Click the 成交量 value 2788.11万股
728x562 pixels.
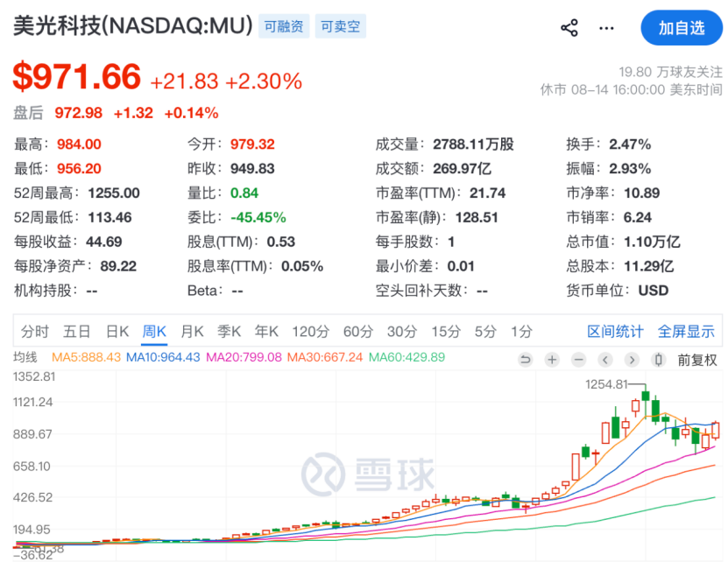click(473, 144)
